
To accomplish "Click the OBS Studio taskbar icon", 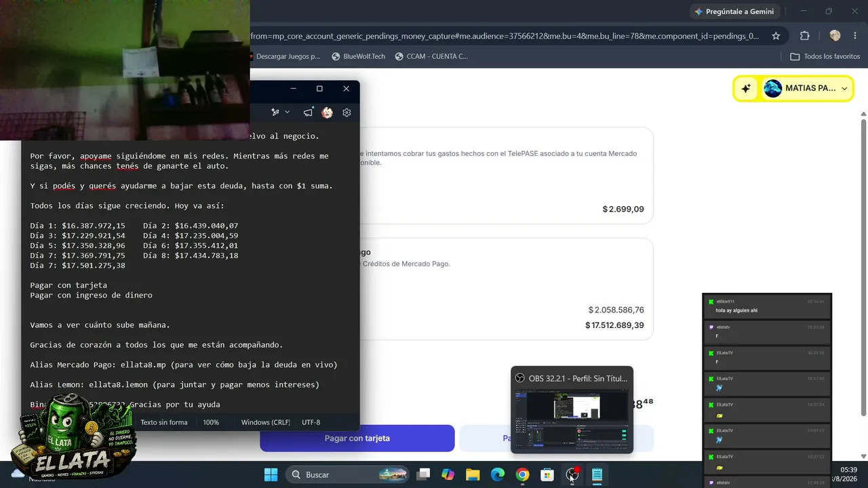I will click(x=572, y=474).
